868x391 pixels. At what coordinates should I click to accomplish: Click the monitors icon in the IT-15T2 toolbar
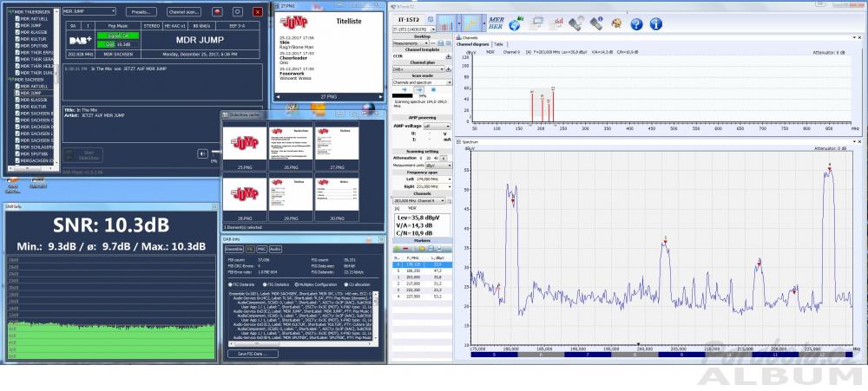tap(537, 23)
